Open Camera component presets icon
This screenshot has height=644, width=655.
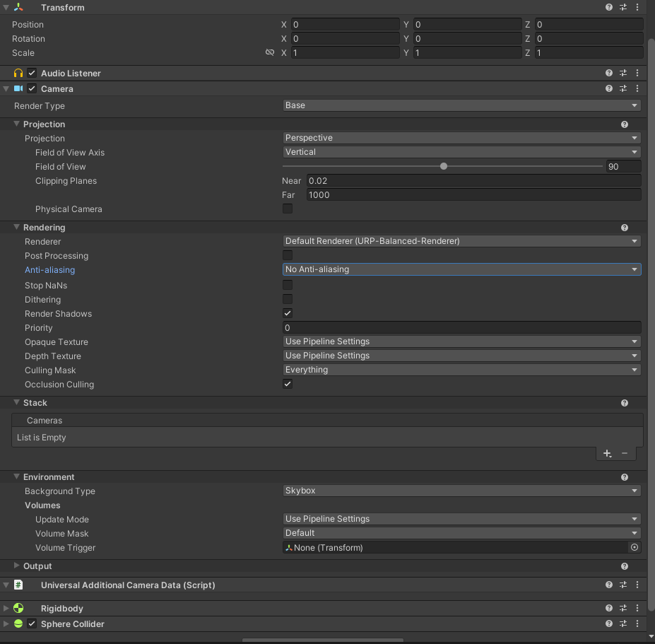coord(623,88)
